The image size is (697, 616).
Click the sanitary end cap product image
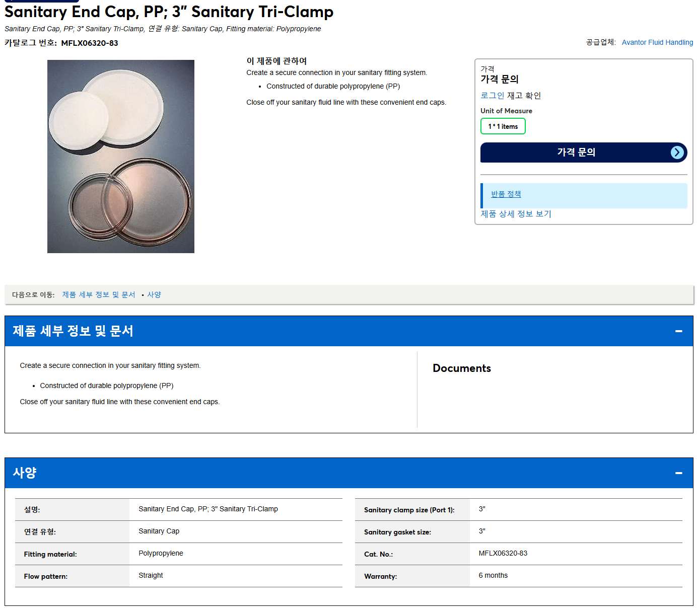[121, 157]
